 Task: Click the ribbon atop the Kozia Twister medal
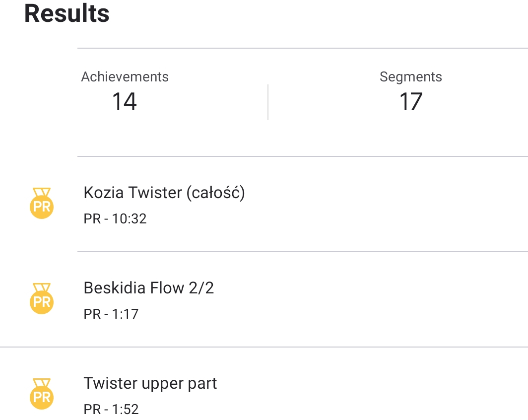42,192
